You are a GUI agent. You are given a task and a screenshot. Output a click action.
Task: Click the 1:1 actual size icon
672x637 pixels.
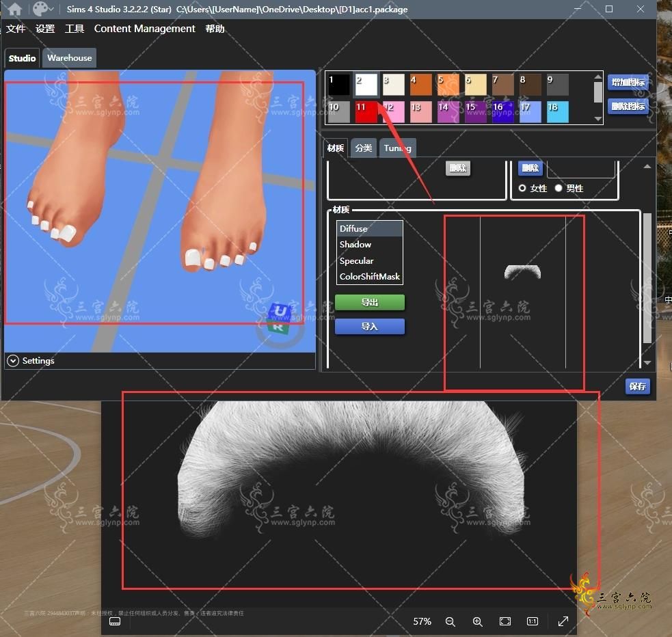point(533,621)
